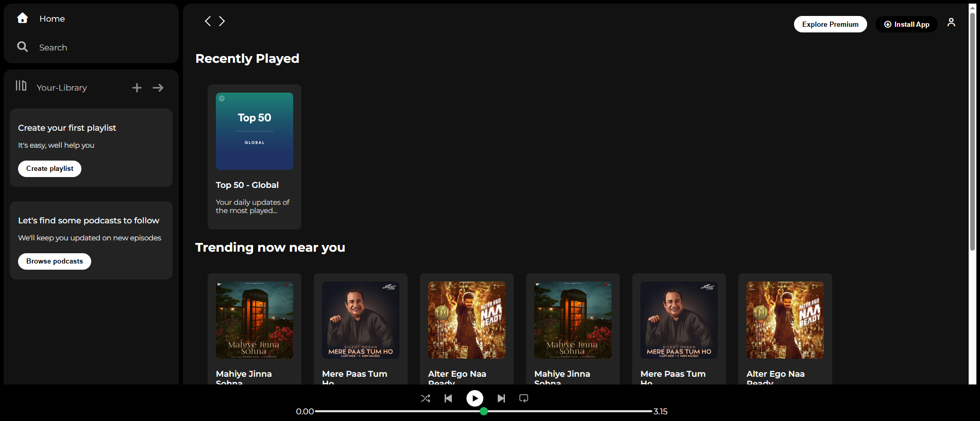Open the user profile icon

tap(951, 22)
